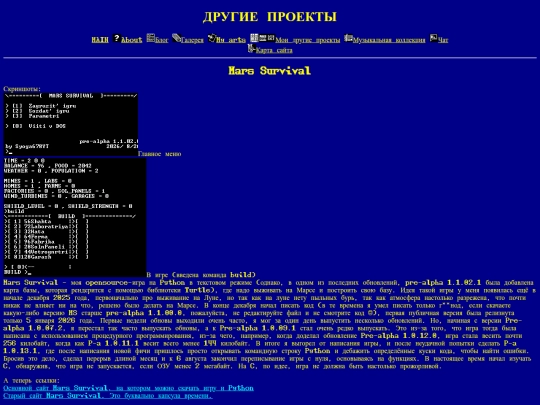Open the Галерея navigation link

(x=192, y=40)
